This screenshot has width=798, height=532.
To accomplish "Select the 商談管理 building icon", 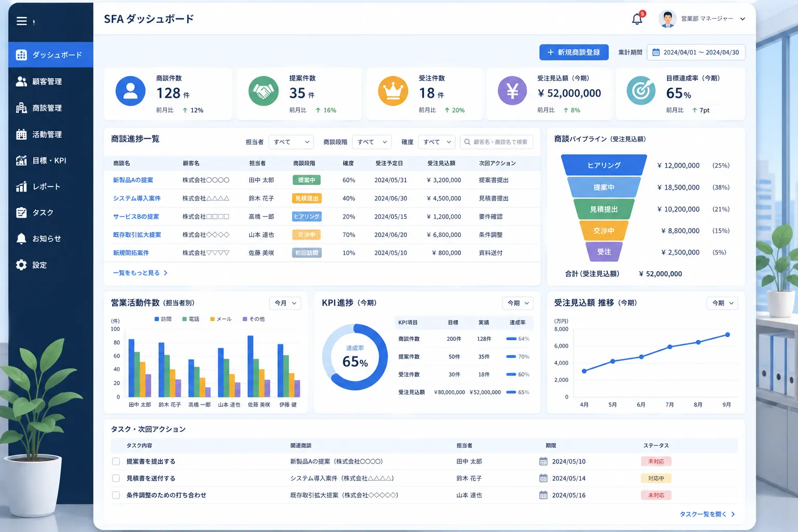I will (21, 108).
